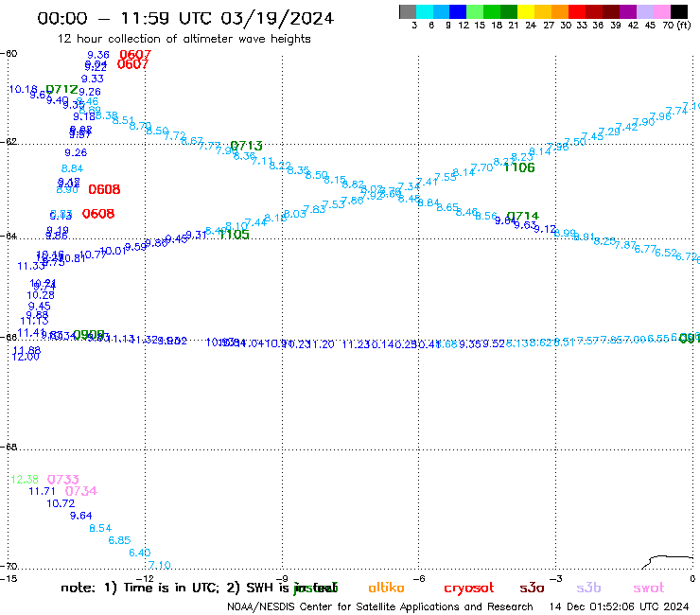
Task: Click the '12 hour collection of altimeter wave heights' subtitle
Action: [184, 39]
